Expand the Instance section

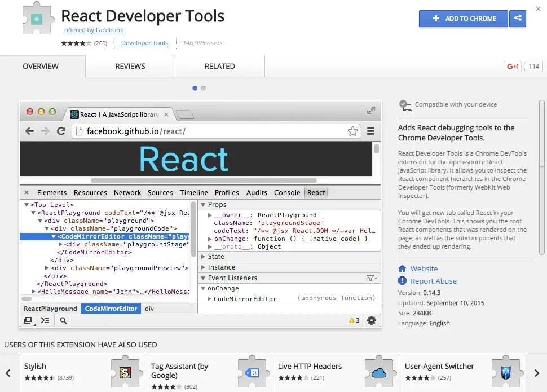click(x=203, y=267)
